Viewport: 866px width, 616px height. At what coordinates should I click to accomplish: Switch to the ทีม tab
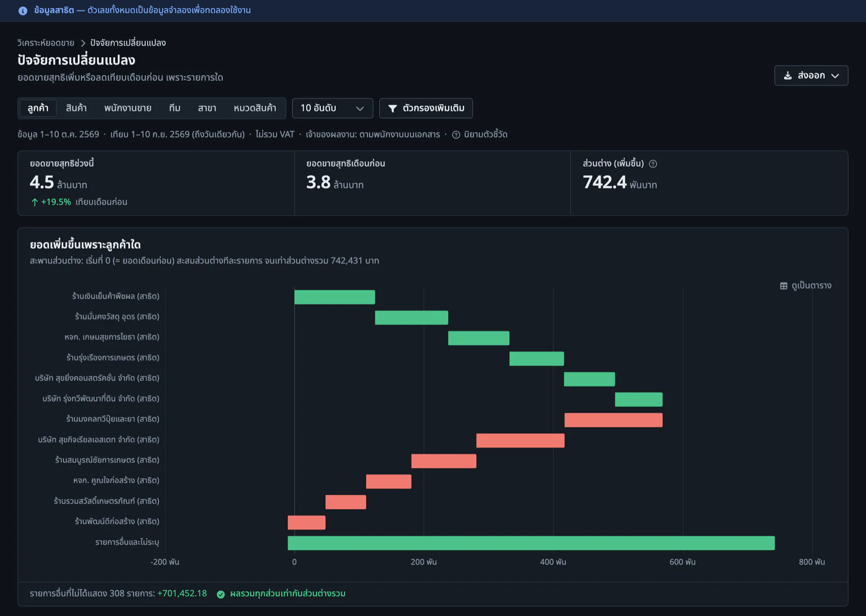(x=175, y=108)
